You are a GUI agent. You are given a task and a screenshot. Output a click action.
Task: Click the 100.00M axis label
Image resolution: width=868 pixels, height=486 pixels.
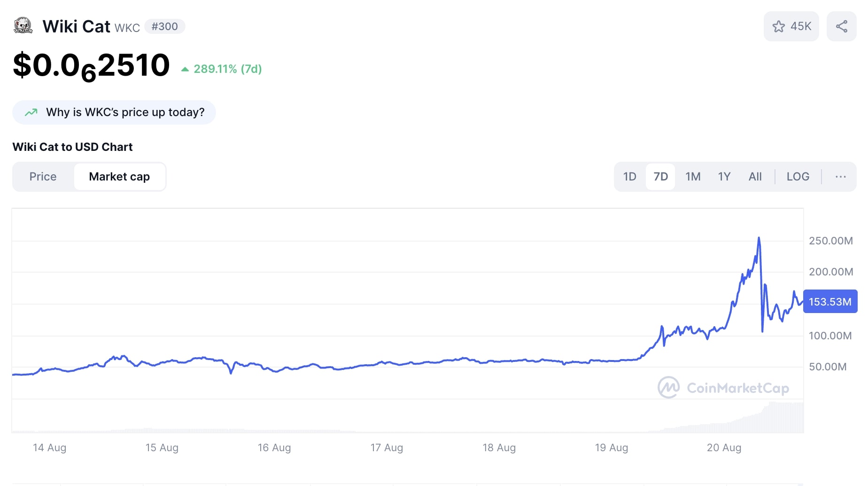pyautogui.click(x=830, y=336)
